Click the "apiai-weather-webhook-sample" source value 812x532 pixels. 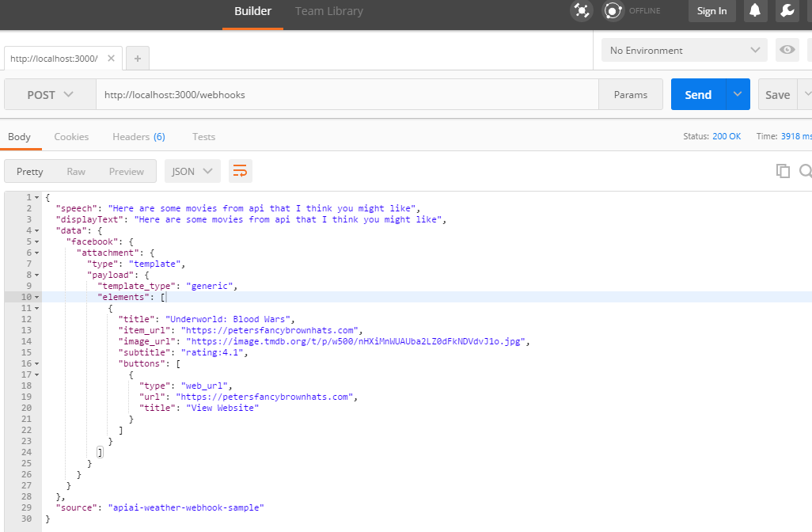click(186, 507)
